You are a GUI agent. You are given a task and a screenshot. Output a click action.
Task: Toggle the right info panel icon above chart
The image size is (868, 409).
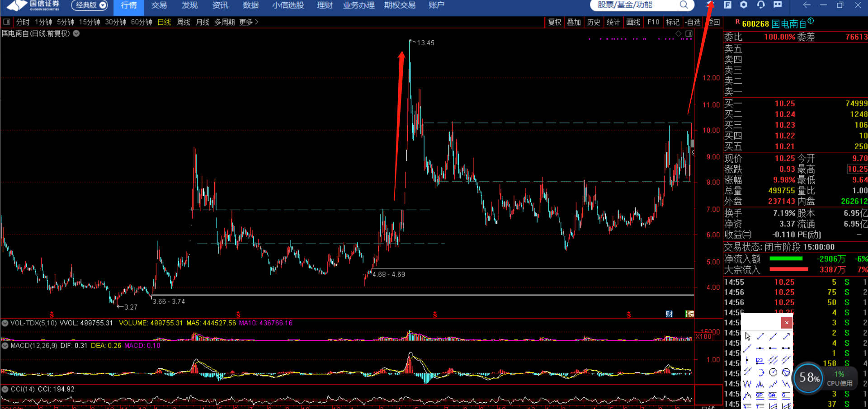click(x=689, y=34)
